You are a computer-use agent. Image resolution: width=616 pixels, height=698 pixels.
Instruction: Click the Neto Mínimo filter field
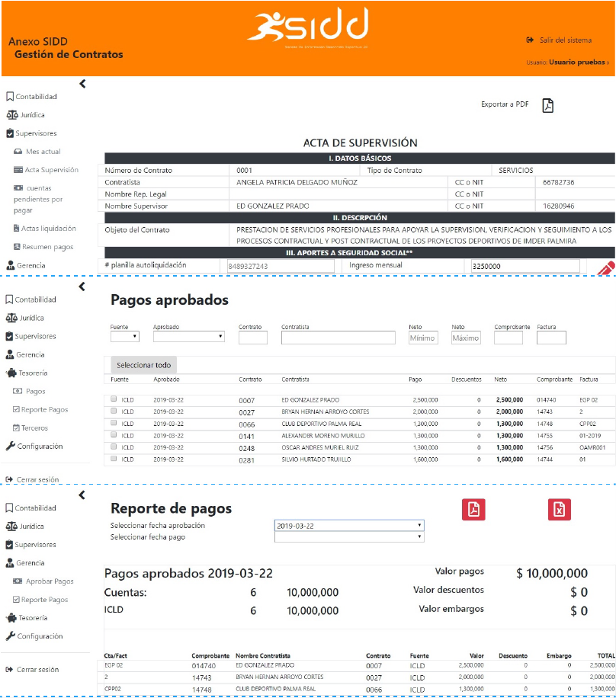pyautogui.click(x=423, y=338)
